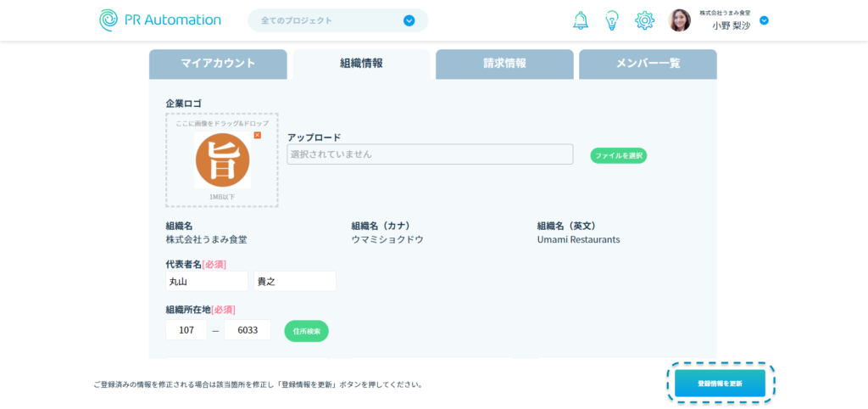
Task: Open settings gear icon
Action: tap(644, 20)
